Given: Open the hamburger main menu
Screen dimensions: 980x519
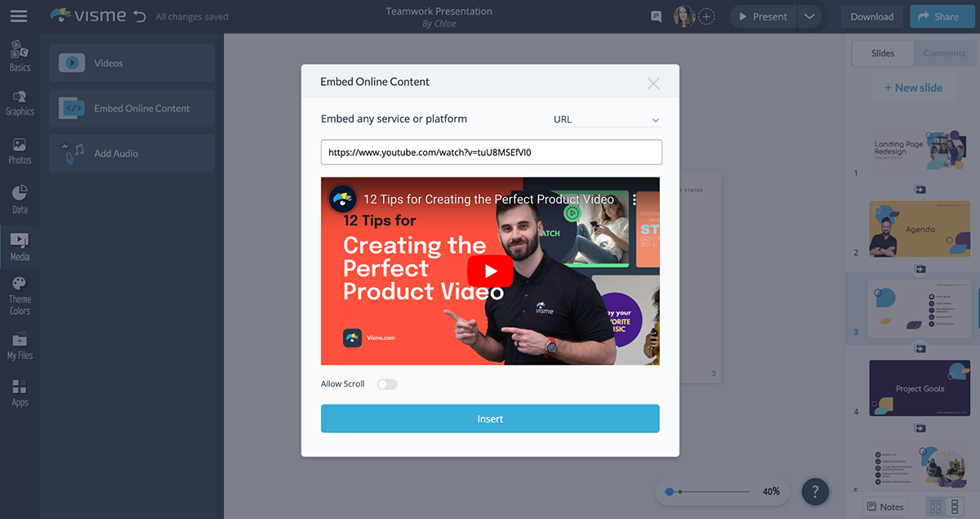Looking at the screenshot, I should pyautogui.click(x=18, y=16).
